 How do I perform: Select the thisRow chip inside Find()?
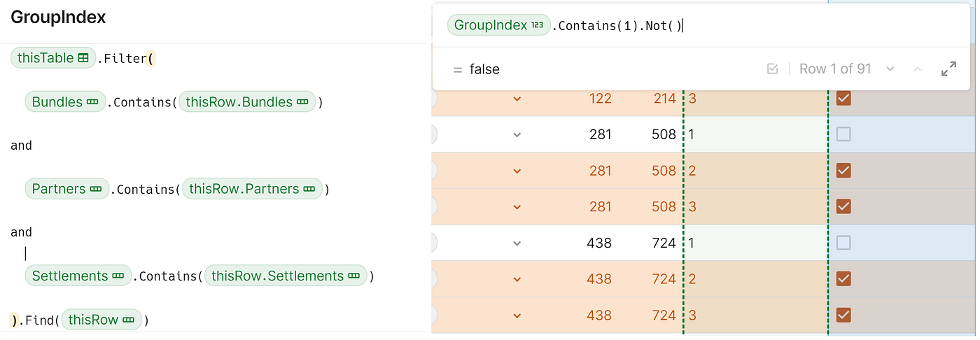click(101, 320)
